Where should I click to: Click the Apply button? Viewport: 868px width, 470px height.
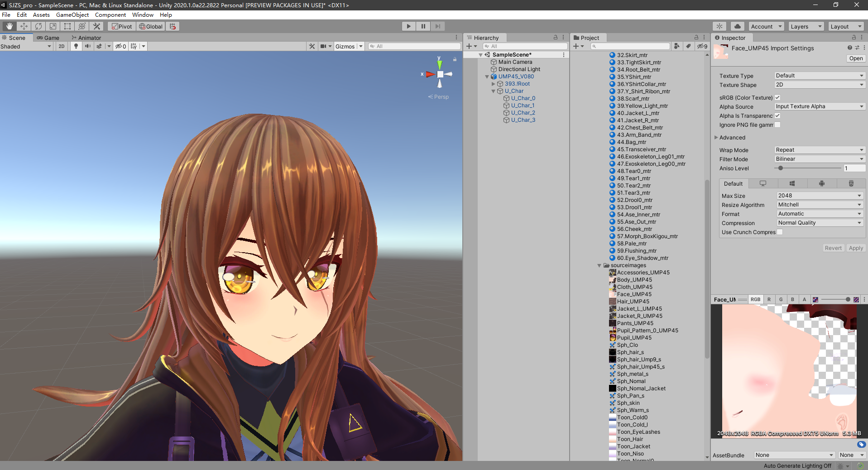856,248
